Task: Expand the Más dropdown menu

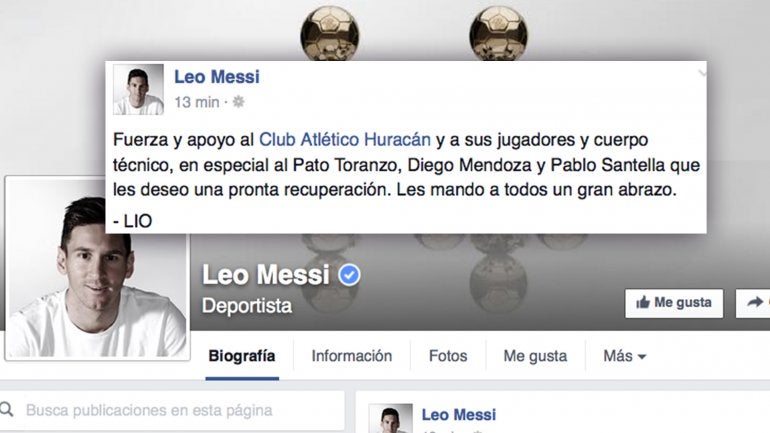Action: click(625, 356)
